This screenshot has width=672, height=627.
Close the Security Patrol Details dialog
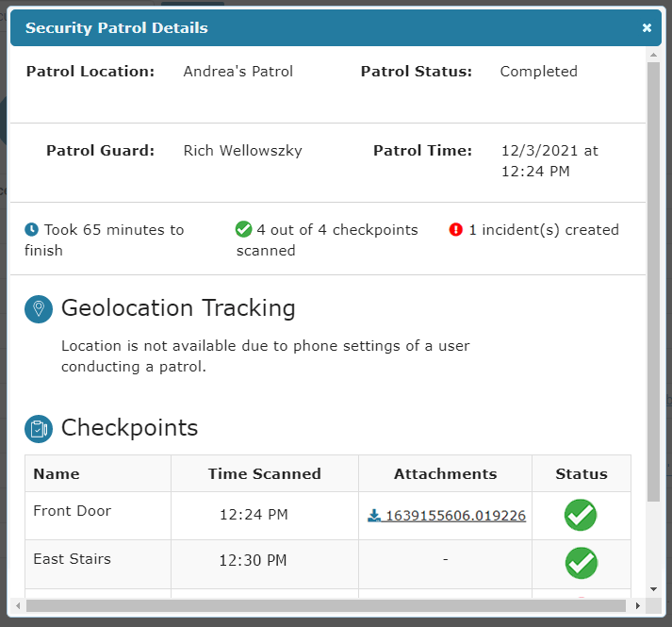click(647, 28)
